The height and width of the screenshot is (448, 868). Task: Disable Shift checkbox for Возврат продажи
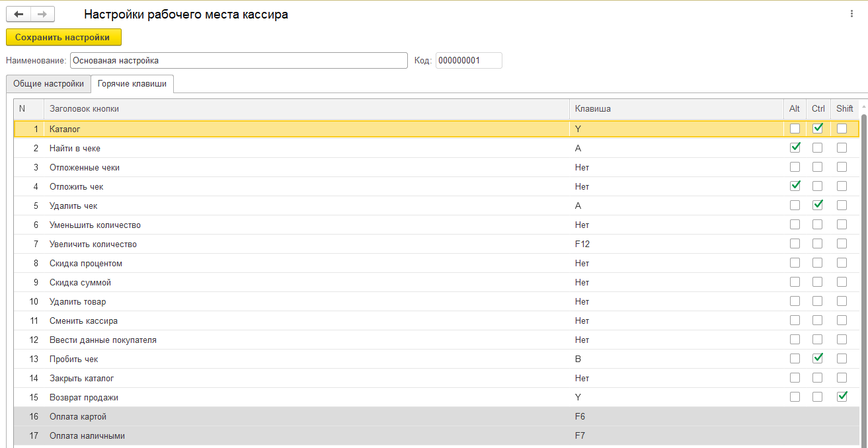point(842,397)
